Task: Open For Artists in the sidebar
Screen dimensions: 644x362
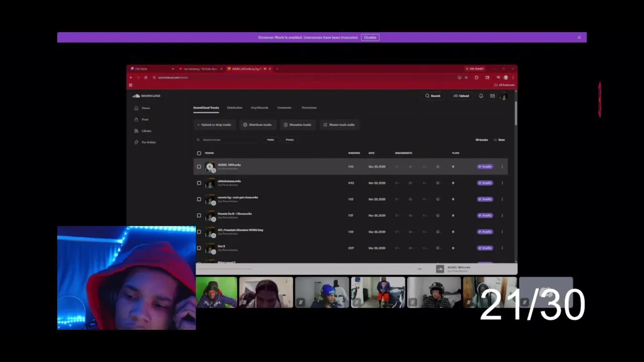Action: click(x=145, y=142)
